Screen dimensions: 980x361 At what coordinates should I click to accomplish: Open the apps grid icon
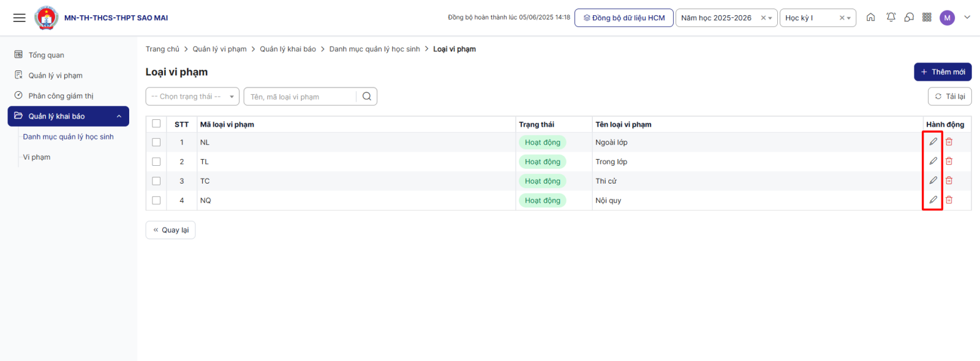click(927, 17)
